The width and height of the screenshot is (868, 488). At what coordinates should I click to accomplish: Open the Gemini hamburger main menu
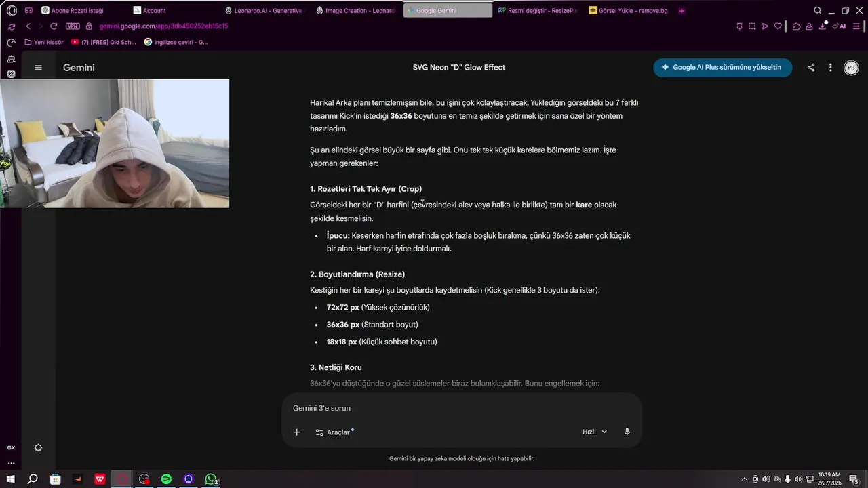coord(38,68)
